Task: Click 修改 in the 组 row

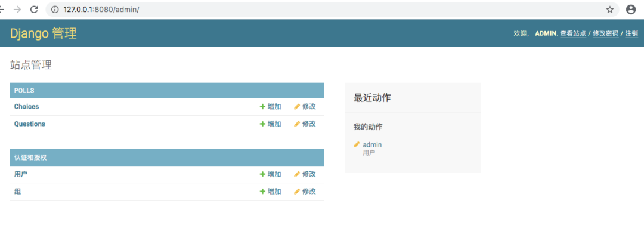Action: click(x=305, y=192)
